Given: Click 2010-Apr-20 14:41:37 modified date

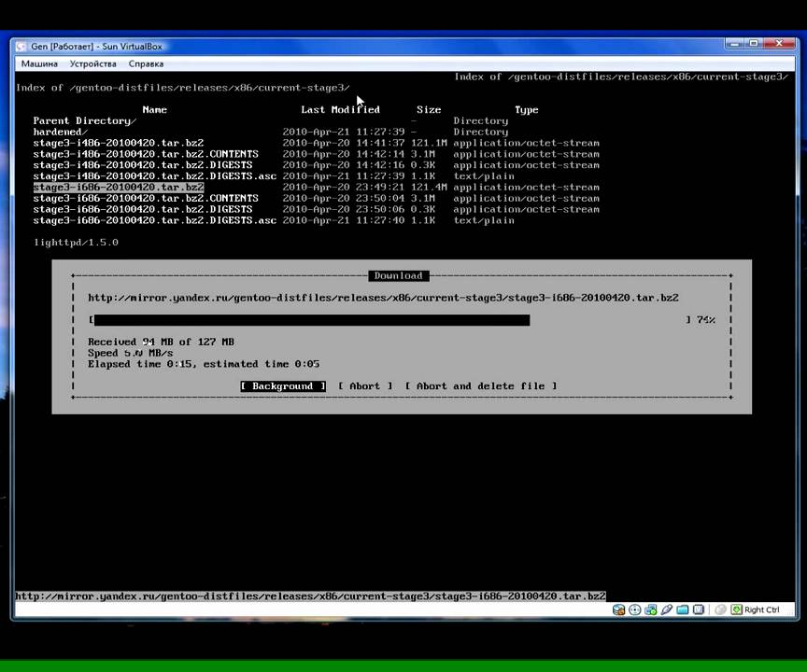Looking at the screenshot, I should 344,143.
